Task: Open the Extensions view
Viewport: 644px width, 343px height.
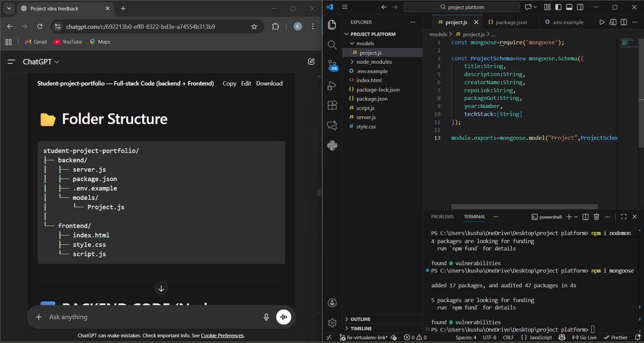Action: [332, 105]
